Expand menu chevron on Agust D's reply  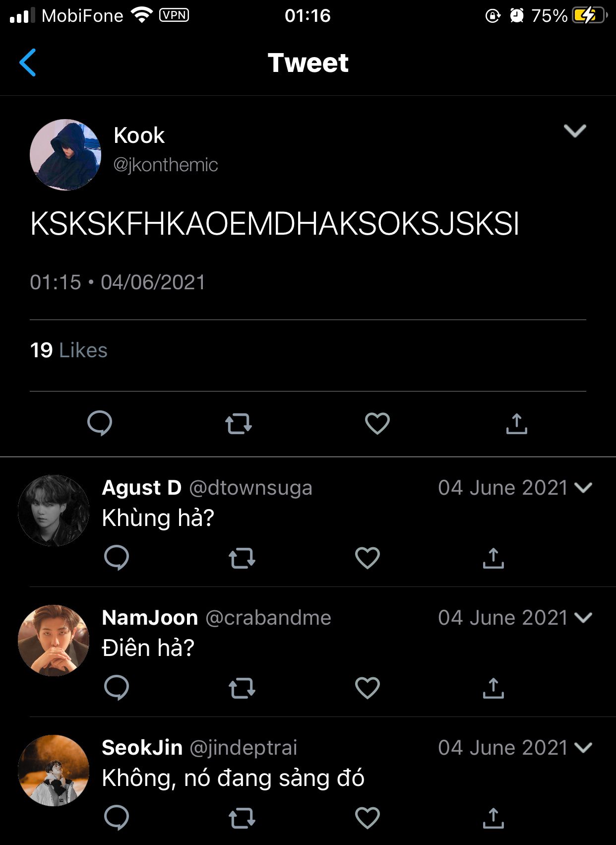tap(583, 488)
